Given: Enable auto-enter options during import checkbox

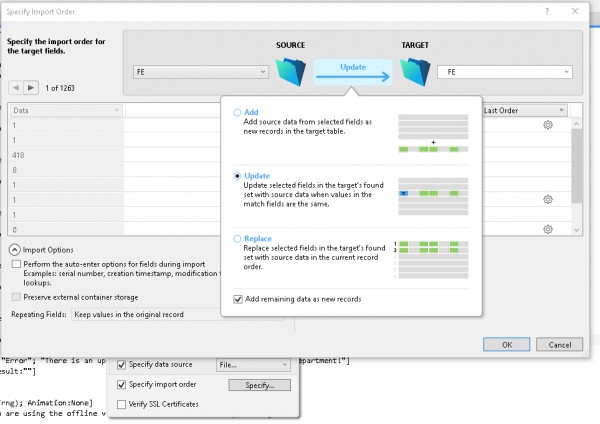Looking at the screenshot, I should click(x=16, y=263).
